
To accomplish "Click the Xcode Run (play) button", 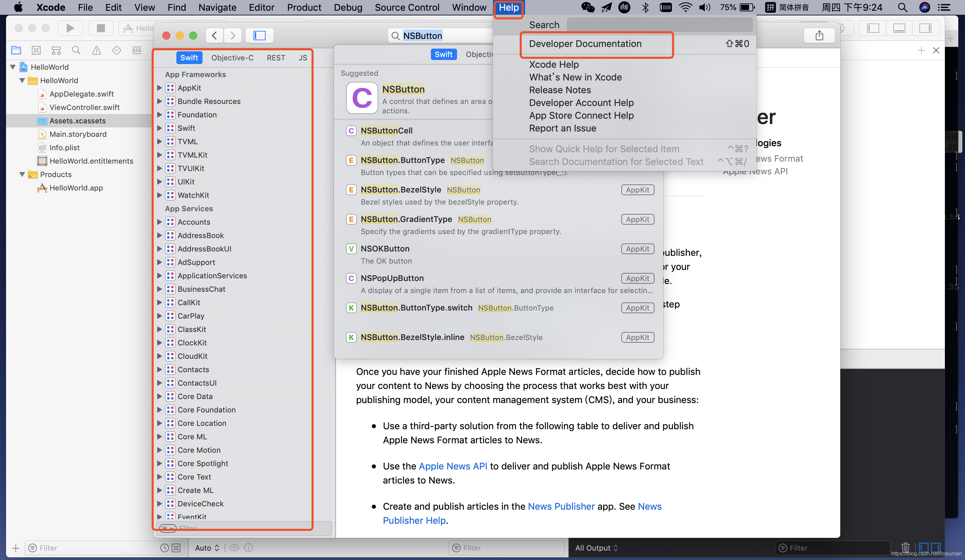I will pos(70,28).
